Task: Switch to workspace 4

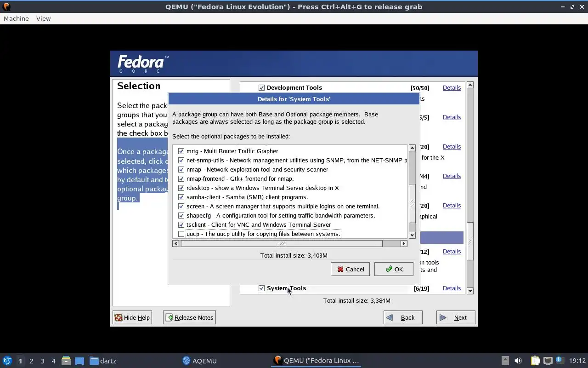Action: pyautogui.click(x=53, y=361)
